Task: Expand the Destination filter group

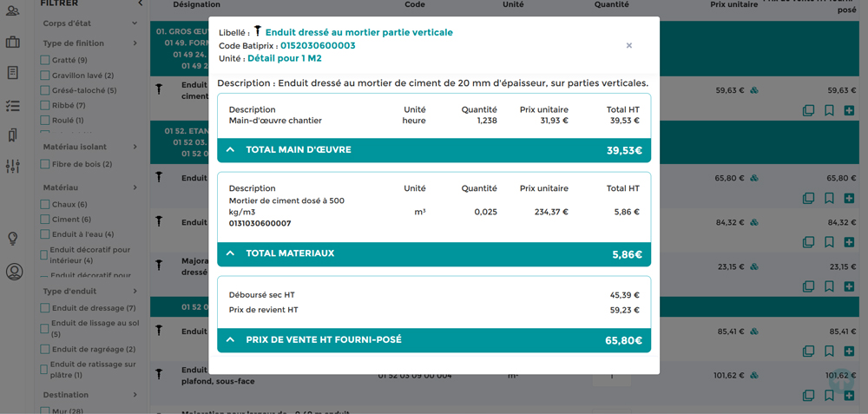Action: click(x=135, y=395)
